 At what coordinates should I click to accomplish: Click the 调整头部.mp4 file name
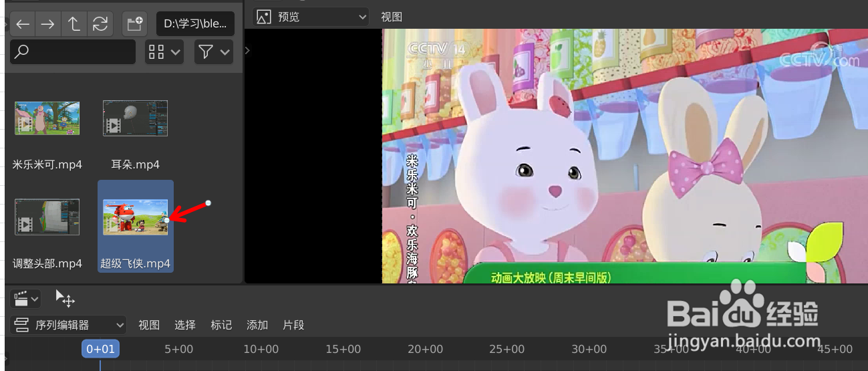pos(47,263)
